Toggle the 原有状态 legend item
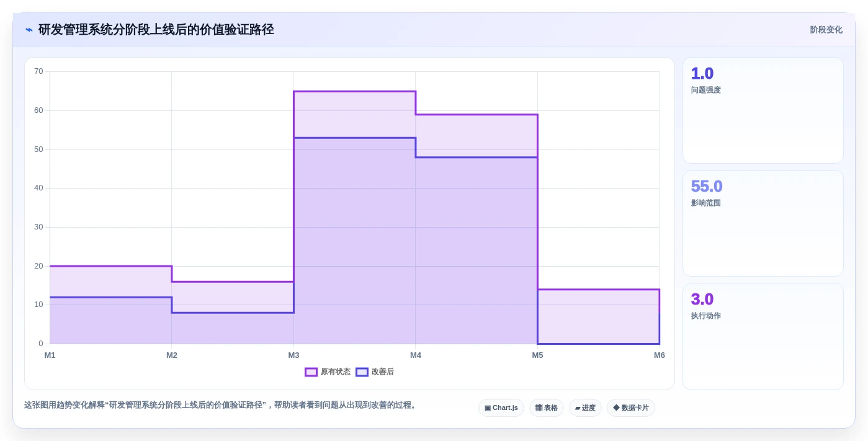Image resolution: width=868 pixels, height=441 pixels. point(328,372)
